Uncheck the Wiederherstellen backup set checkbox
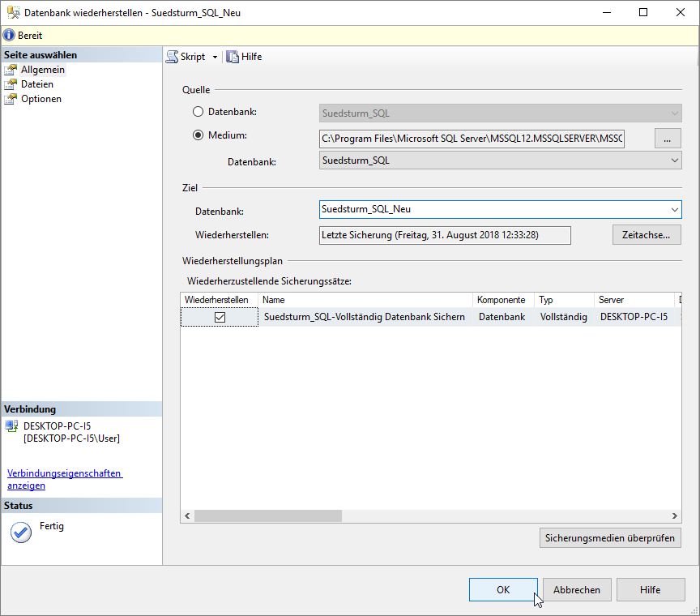This screenshot has height=616, width=700. [220, 318]
